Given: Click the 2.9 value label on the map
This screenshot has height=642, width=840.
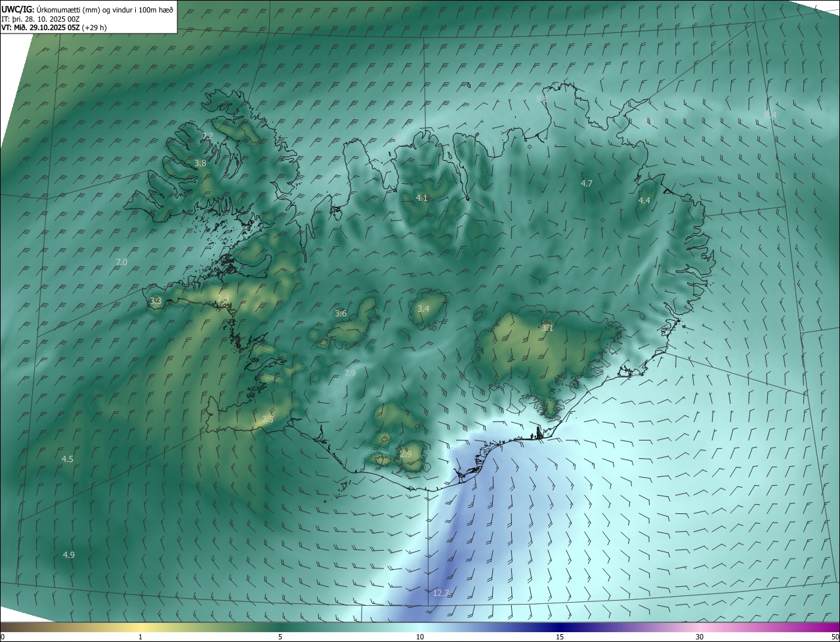Looking at the screenshot, I should (406, 454).
